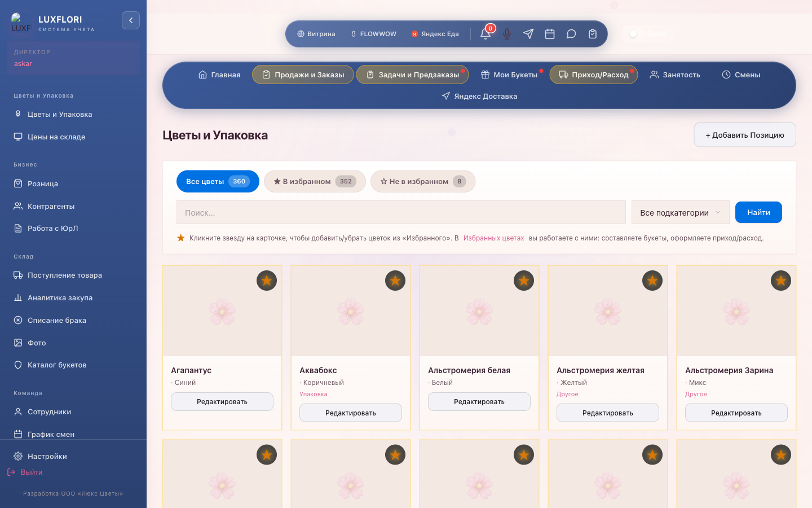Activate the microphone icon in top bar

coord(507,34)
